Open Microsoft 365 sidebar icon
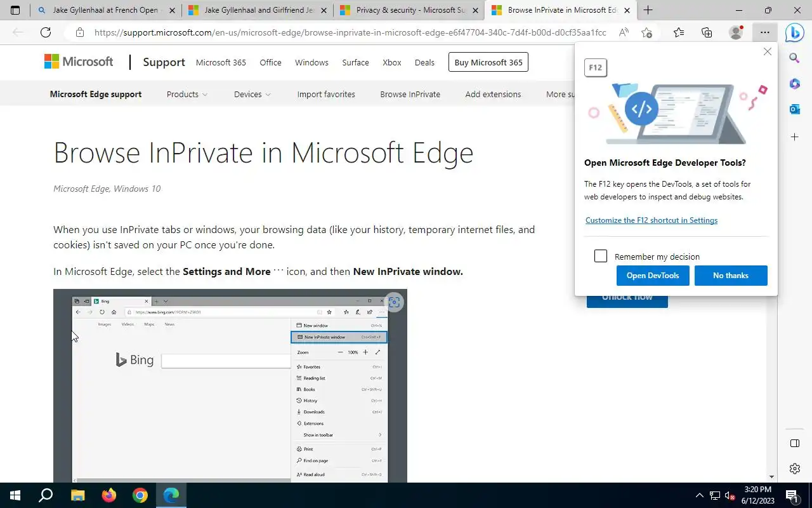Screen dimensions: 812x508 [x=794, y=84]
